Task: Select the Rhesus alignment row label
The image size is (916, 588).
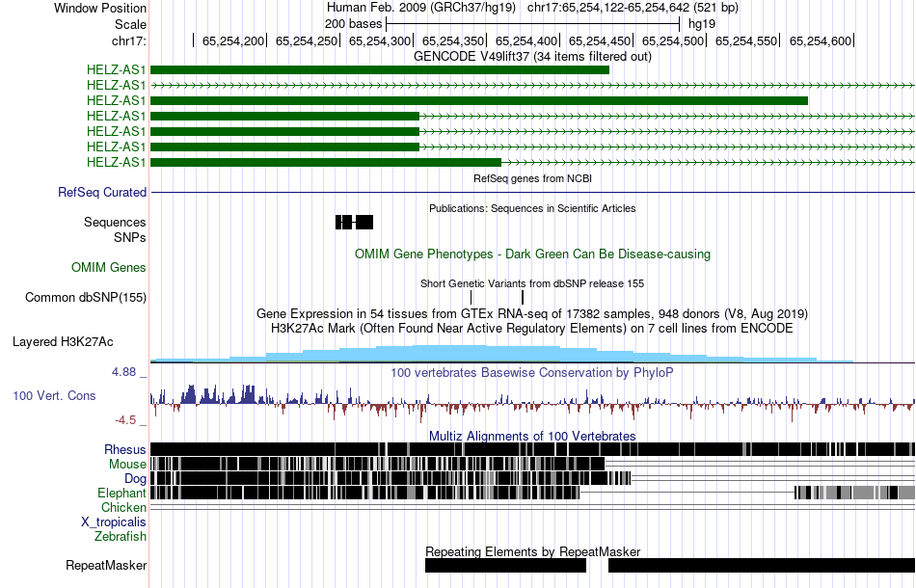Action: pos(125,449)
